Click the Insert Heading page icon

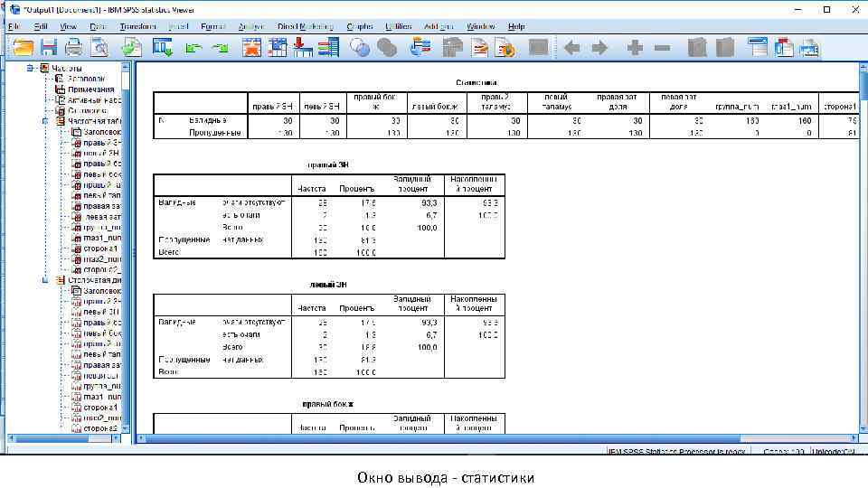[x=479, y=48]
